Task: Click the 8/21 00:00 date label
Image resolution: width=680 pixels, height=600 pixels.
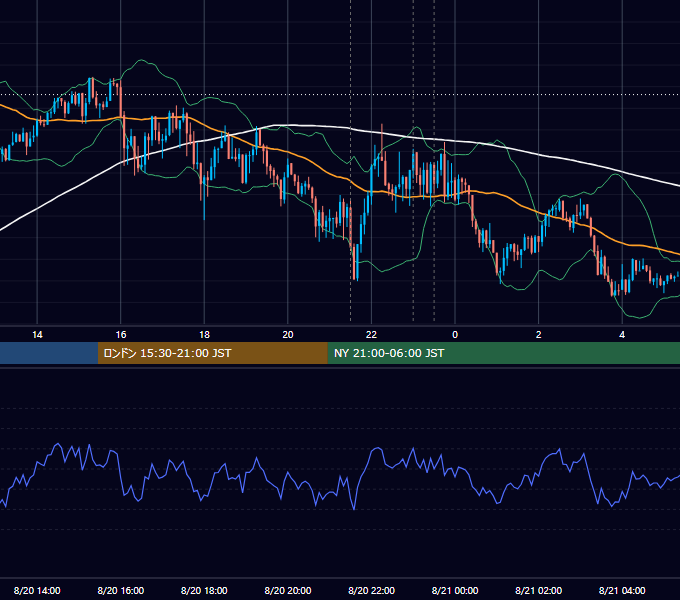Action: coord(455,590)
